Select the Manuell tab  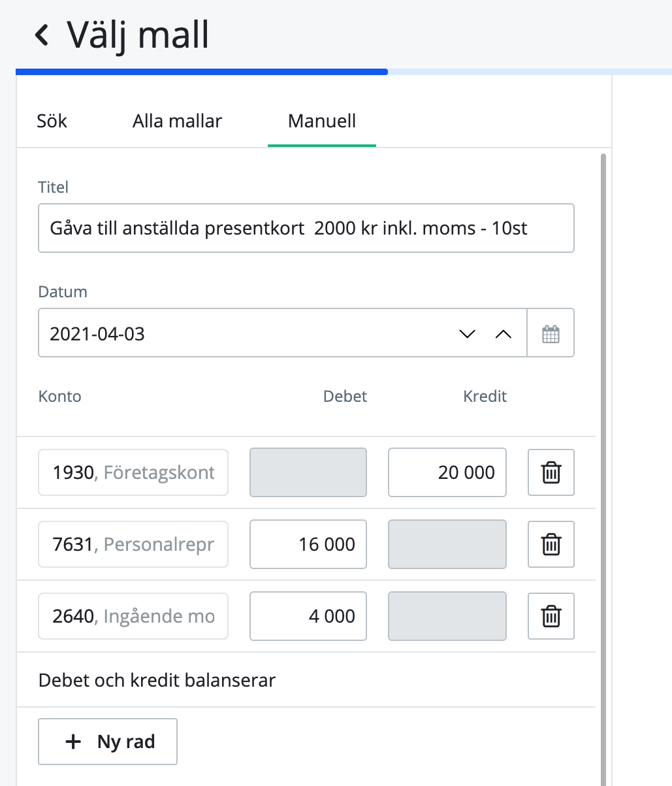point(321,121)
